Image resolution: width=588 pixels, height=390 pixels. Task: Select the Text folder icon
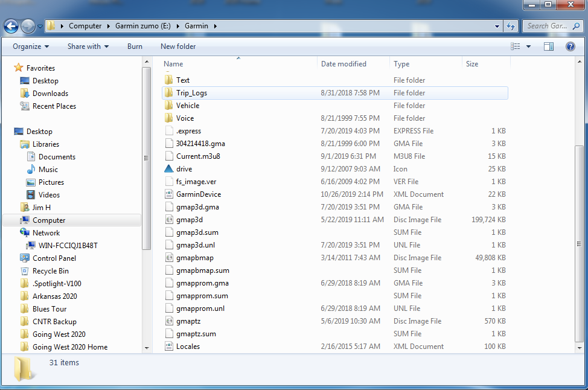(169, 80)
